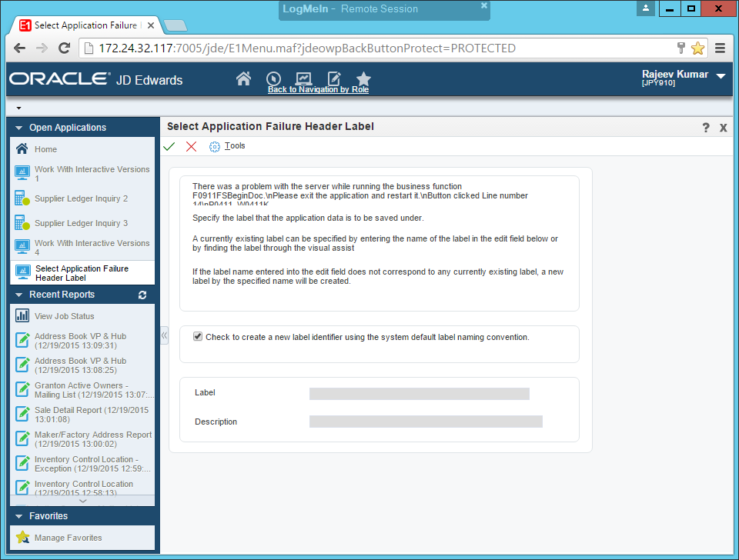Viewport: 739px width, 560px height.
Task: Select the Favorites star icon in the header
Action: tap(363, 78)
